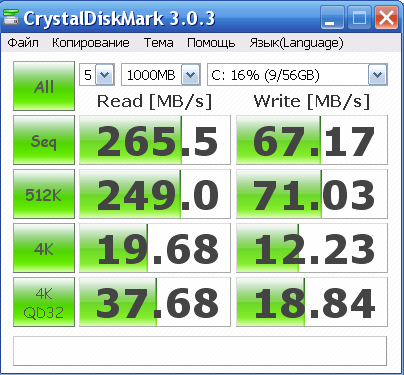Expand the drive C: selection dropdown
Screen dimensions: 404x375
[378, 75]
